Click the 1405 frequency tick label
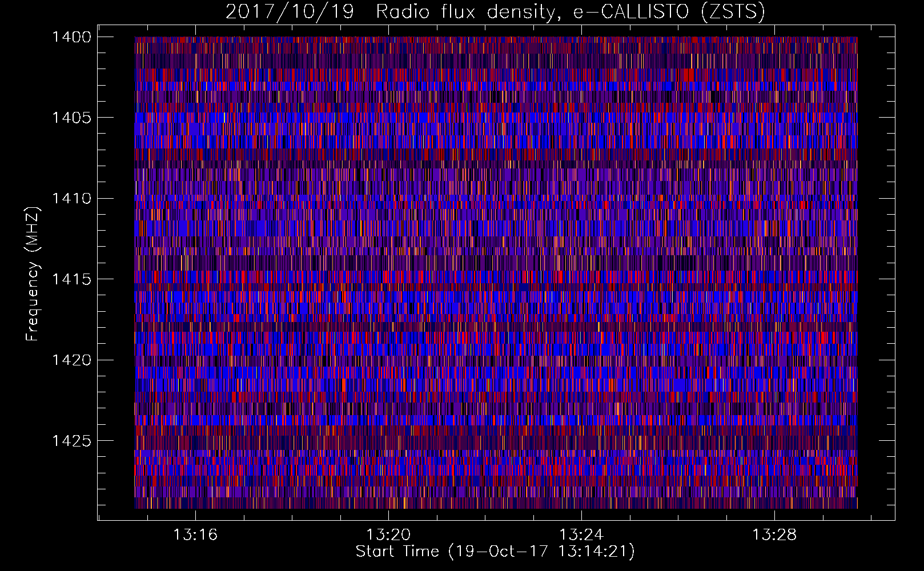This screenshot has height=571, width=924. point(71,118)
